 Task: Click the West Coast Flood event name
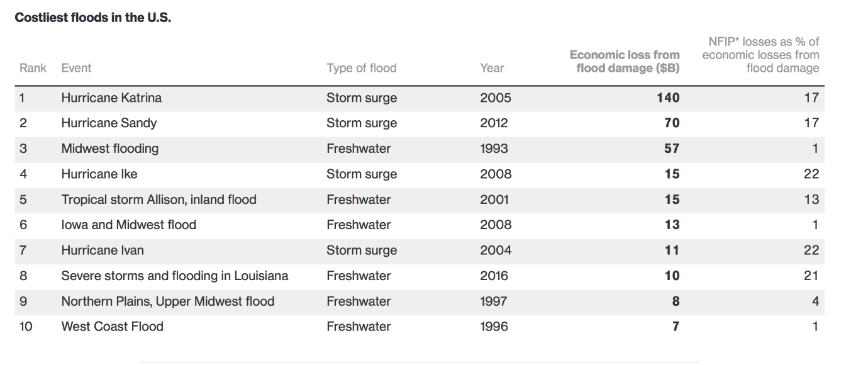click(112, 327)
